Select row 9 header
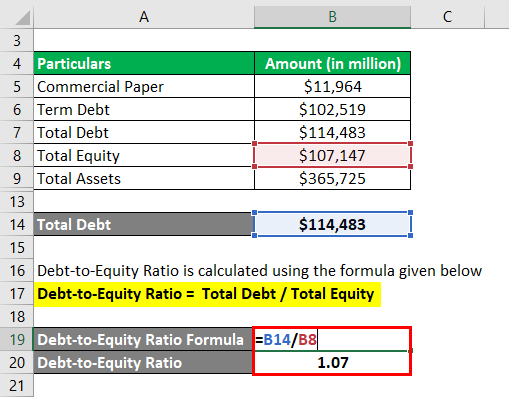This screenshot has height=397, width=509. coord(17,179)
